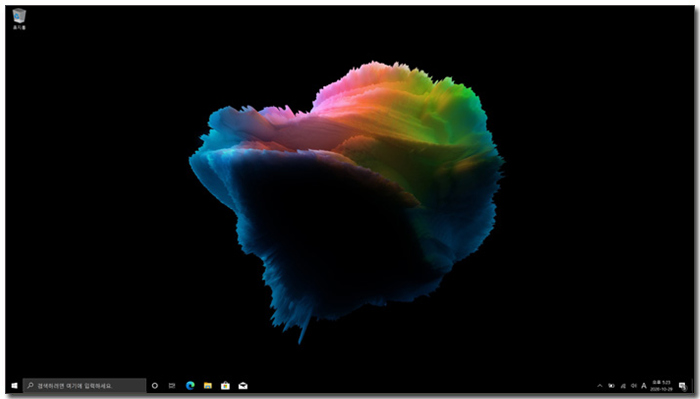Toggle the IME input mode indicator A

pos(644,386)
